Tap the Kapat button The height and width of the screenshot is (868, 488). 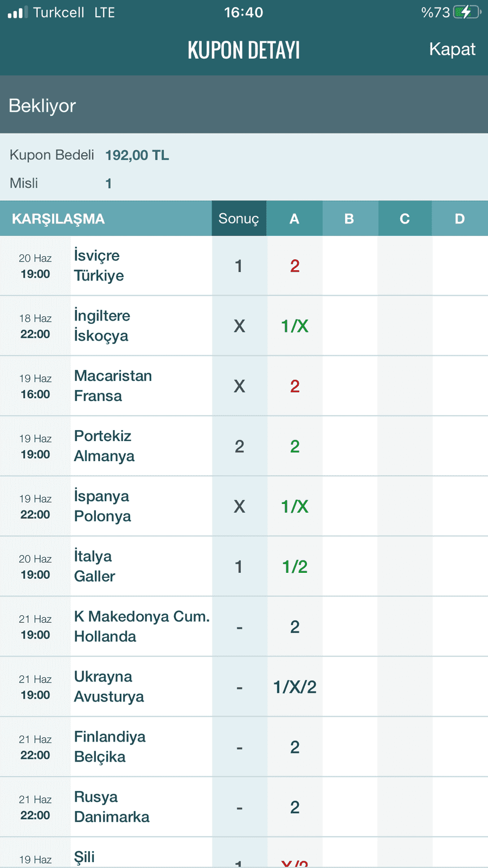(452, 49)
